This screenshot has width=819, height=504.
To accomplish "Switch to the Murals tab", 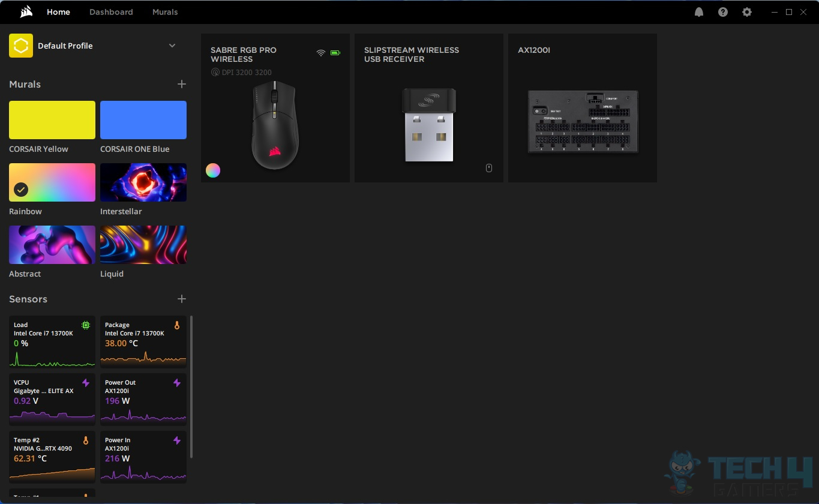I will pos(165,12).
